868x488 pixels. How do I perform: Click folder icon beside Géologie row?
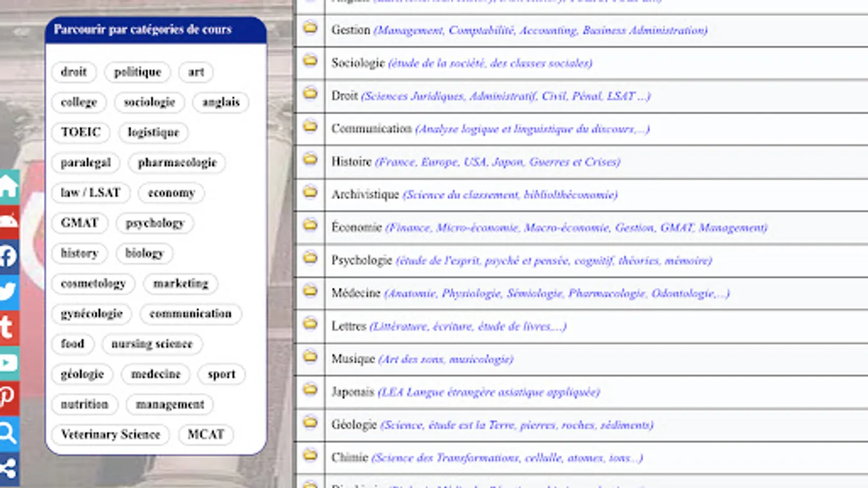[310, 422]
